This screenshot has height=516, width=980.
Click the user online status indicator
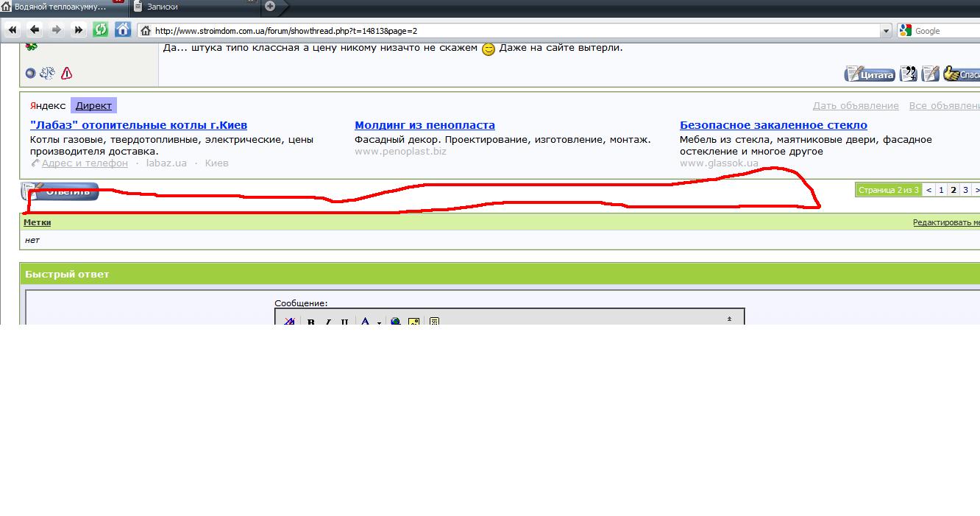[x=30, y=73]
